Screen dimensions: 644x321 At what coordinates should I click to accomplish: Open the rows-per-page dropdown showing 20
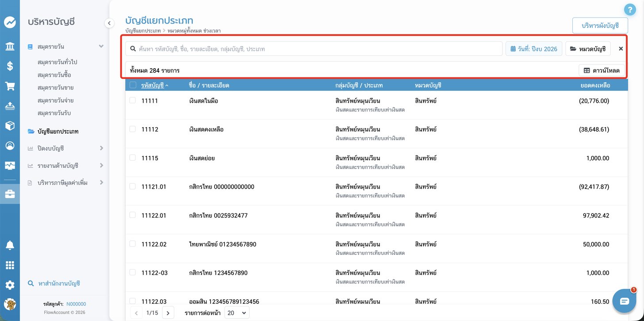tap(237, 313)
